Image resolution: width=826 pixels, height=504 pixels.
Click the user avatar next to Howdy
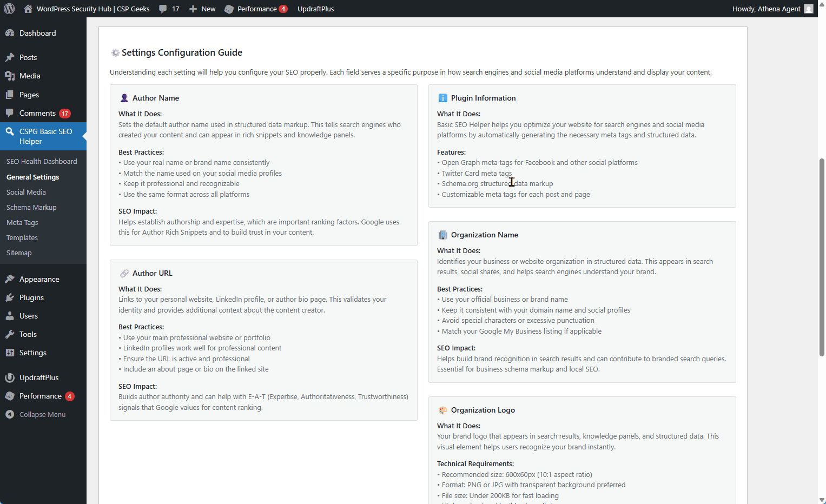coord(809,9)
